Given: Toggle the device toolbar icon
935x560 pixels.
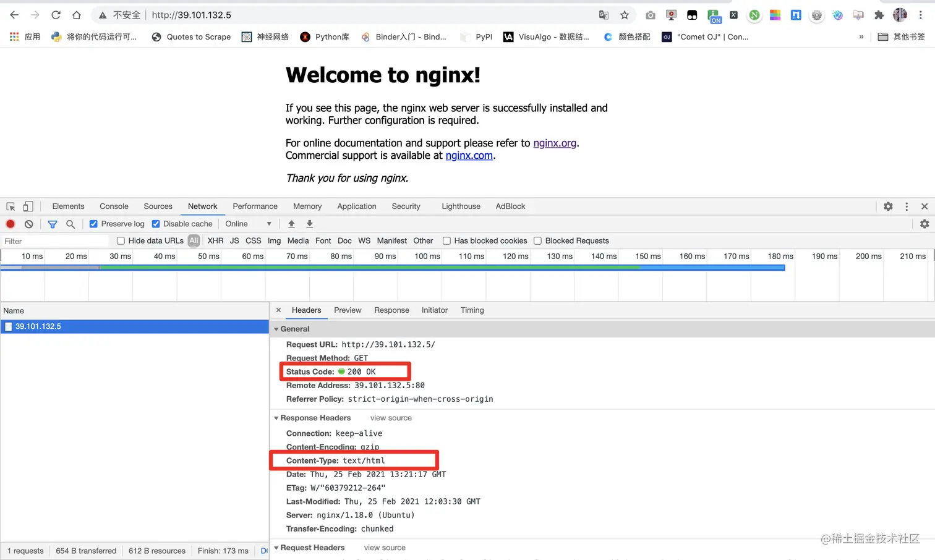Looking at the screenshot, I should click(28, 206).
